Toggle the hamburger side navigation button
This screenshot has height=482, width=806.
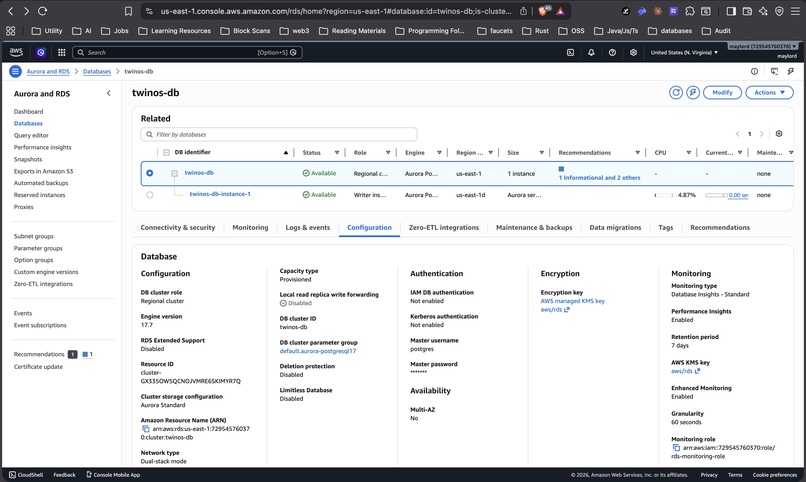(x=15, y=71)
